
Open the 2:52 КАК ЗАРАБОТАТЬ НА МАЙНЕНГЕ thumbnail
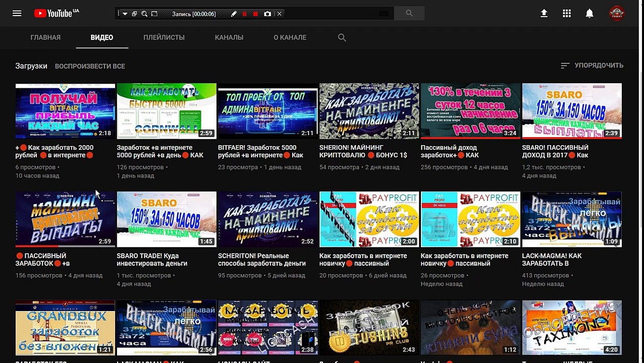pos(268,219)
